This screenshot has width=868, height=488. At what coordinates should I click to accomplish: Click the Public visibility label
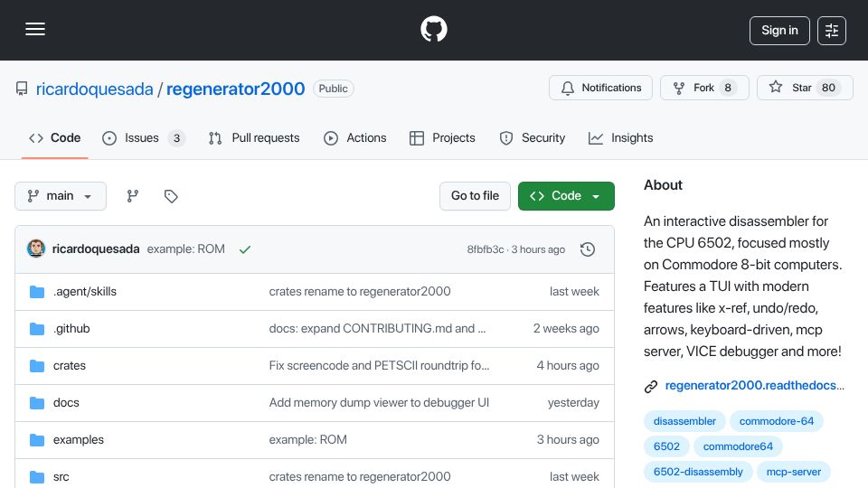[x=334, y=89]
